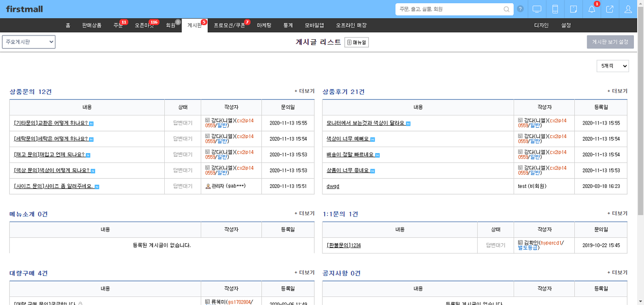644x305 pixels.
Task: Open the user account profile icon
Action: click(x=628, y=9)
